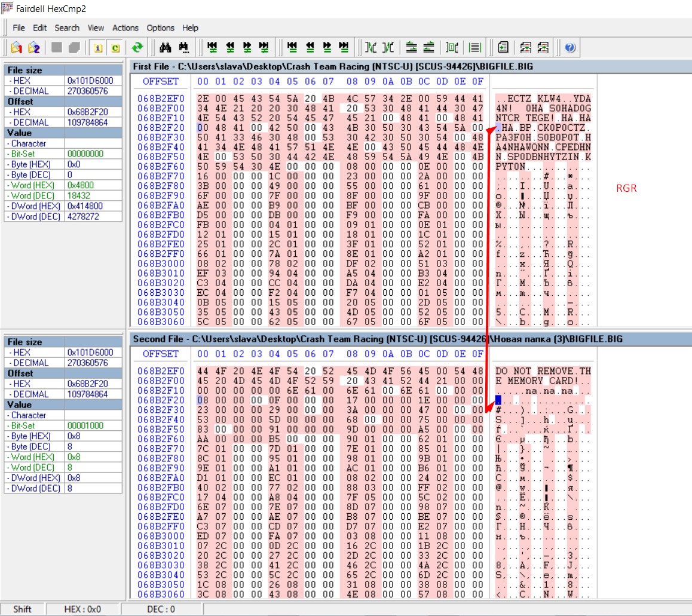Click OFFSET column header in second file
Image resolution: width=692 pixels, height=616 pixels.
pyautogui.click(x=161, y=354)
